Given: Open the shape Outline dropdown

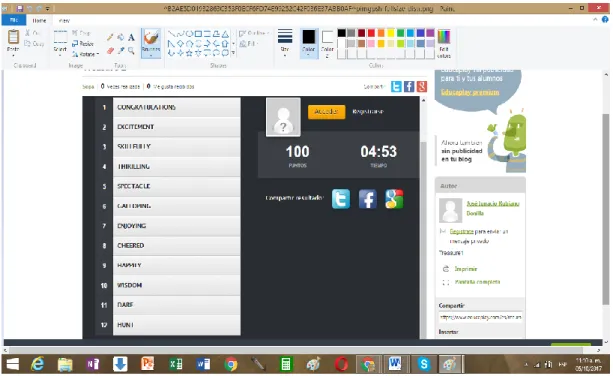Looking at the screenshot, I should pos(253,33).
